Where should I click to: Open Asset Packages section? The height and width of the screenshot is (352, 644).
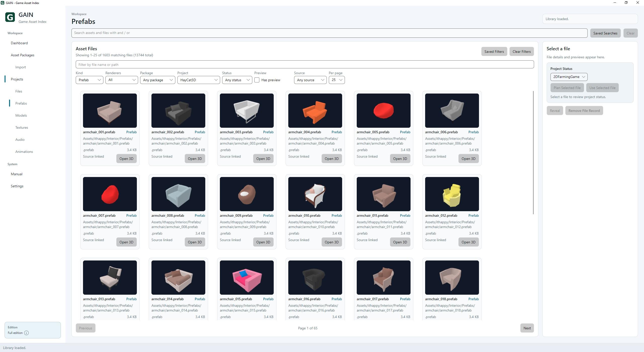23,55
